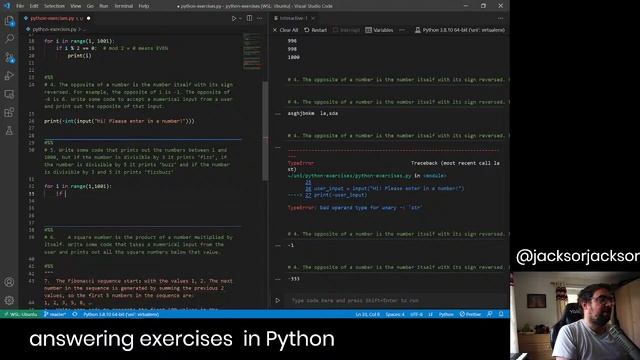Click the Interrupt kernel button
The height and width of the screenshot is (360, 640).
tap(346, 30)
